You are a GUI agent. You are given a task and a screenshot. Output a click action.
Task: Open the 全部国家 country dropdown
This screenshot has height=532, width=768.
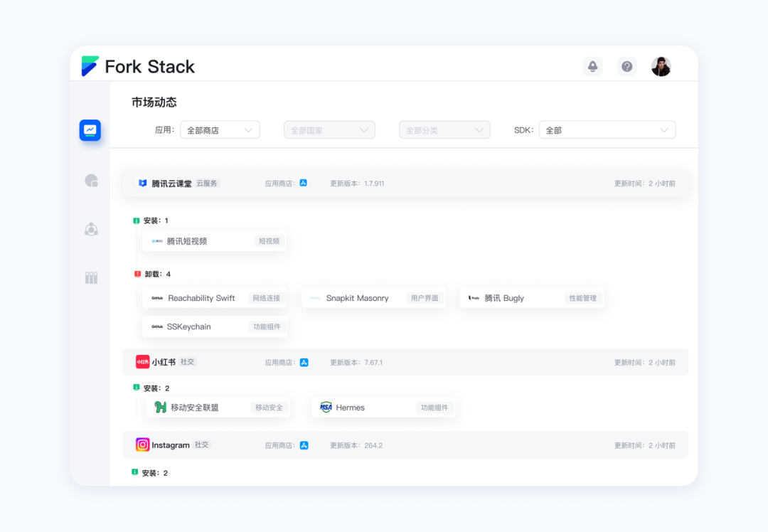330,130
